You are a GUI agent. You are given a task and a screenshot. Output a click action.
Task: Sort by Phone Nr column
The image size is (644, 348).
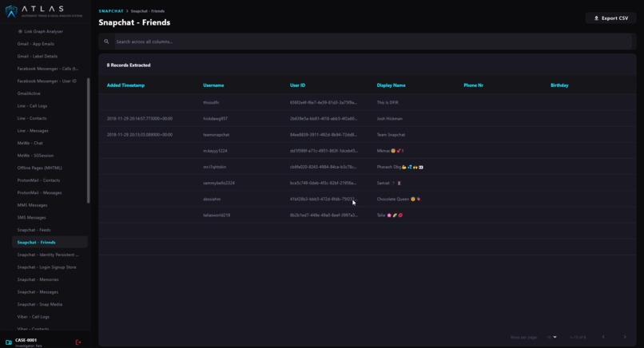coord(474,85)
